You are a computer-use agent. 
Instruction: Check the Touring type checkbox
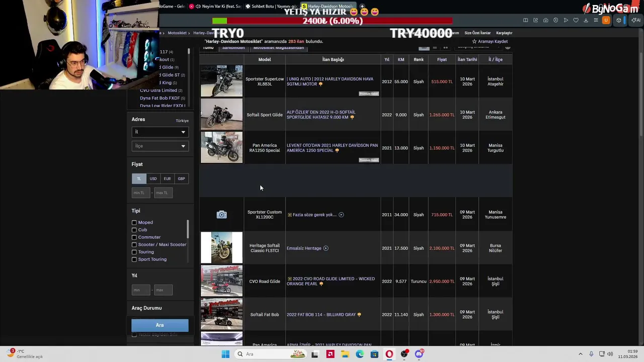[x=134, y=252]
